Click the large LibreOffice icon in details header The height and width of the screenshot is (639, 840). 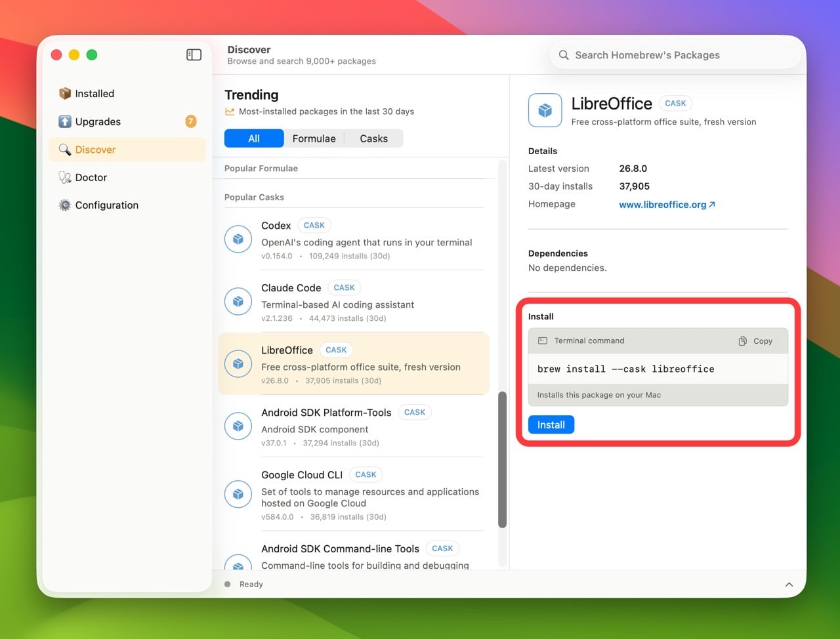[x=545, y=110]
